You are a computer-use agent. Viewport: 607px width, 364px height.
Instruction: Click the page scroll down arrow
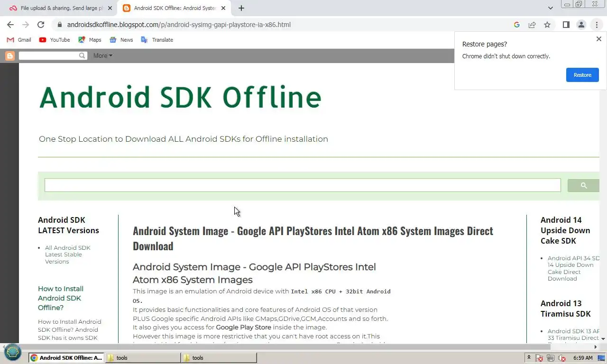pyautogui.click(x=603, y=339)
